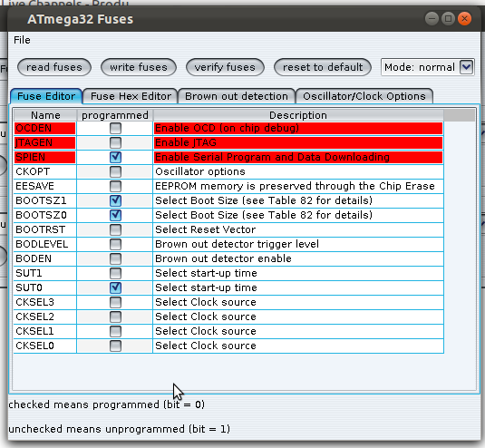Check the CKOPT fuse checkbox

[115, 171]
